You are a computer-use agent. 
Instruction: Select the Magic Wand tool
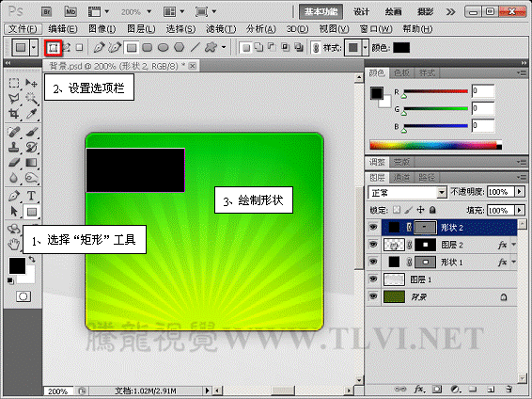(32, 99)
